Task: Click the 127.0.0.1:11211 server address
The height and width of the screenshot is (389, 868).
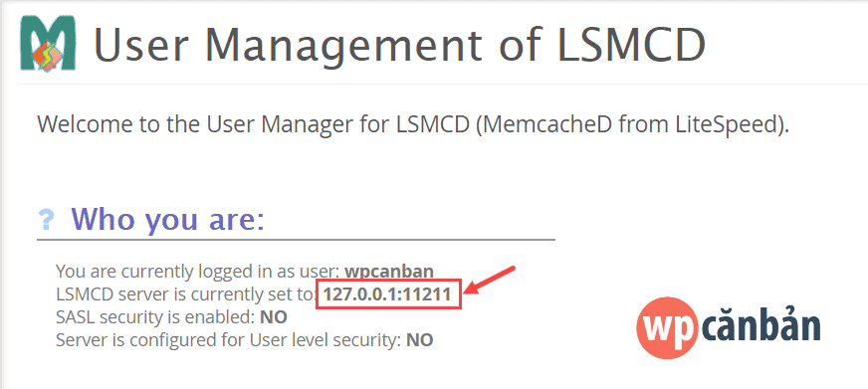Action: tap(387, 294)
